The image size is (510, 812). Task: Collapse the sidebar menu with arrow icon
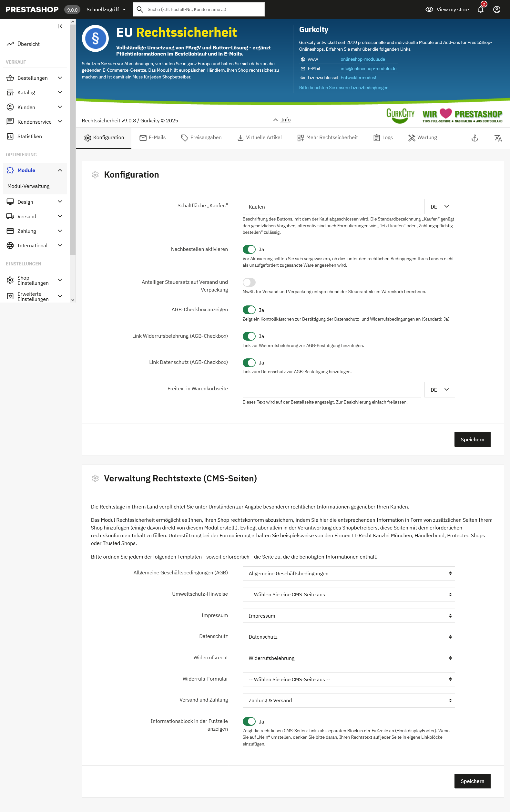pyautogui.click(x=60, y=26)
